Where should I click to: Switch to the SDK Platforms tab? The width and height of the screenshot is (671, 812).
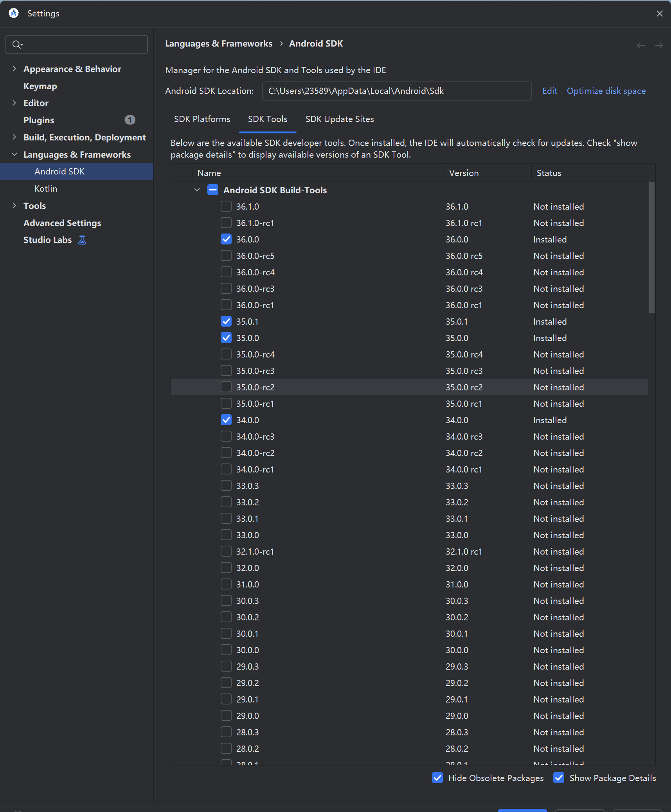[202, 119]
